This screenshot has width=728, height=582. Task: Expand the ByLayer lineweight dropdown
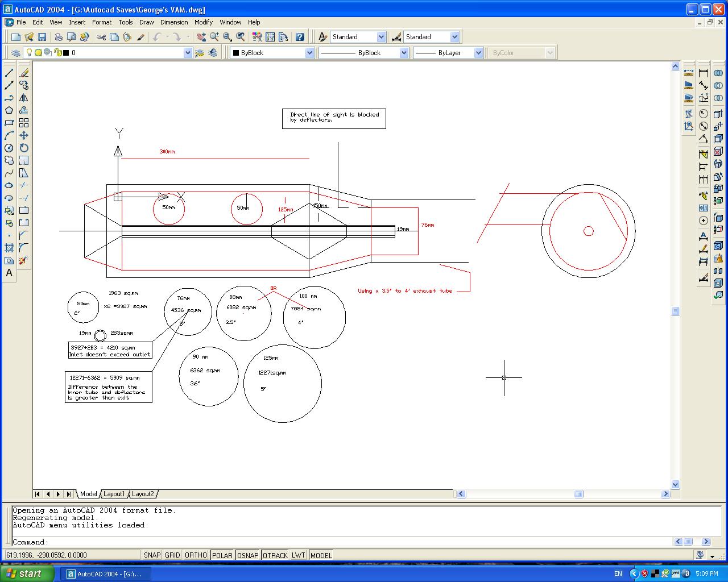tap(478, 53)
